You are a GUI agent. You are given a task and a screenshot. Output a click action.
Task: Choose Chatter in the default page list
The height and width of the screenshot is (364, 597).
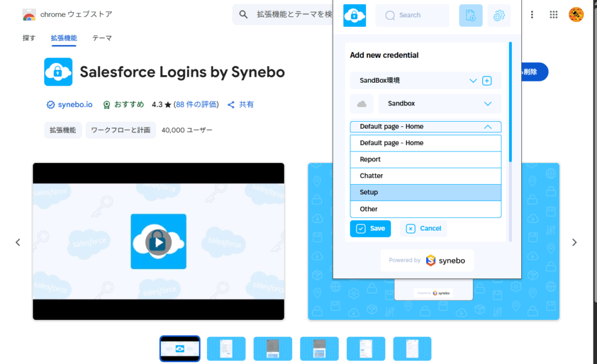coord(426,176)
